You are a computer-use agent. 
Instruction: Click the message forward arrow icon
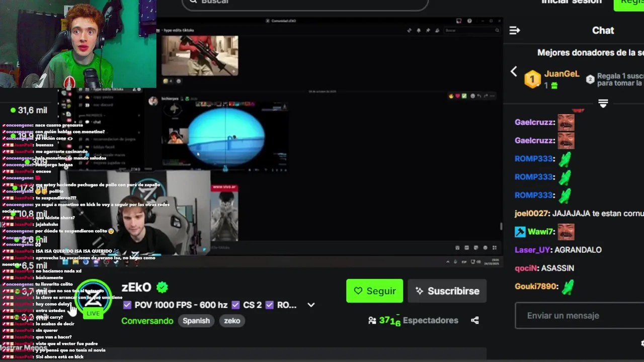pyautogui.click(x=485, y=96)
